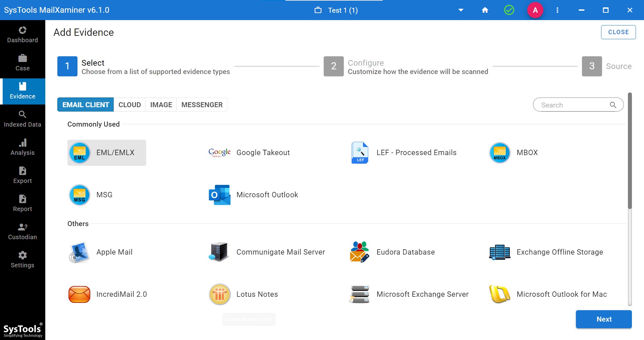Click the search magnifier icon
This screenshot has height=340, width=644.
point(613,105)
